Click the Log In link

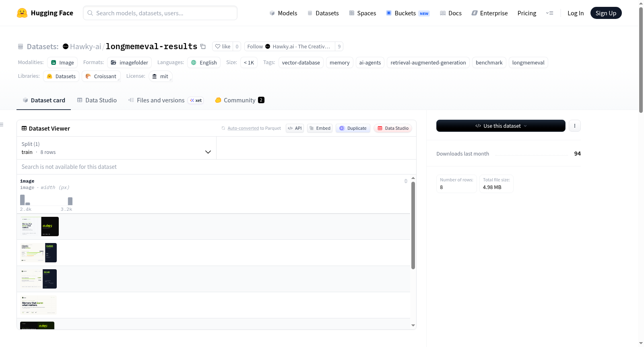pyautogui.click(x=576, y=13)
